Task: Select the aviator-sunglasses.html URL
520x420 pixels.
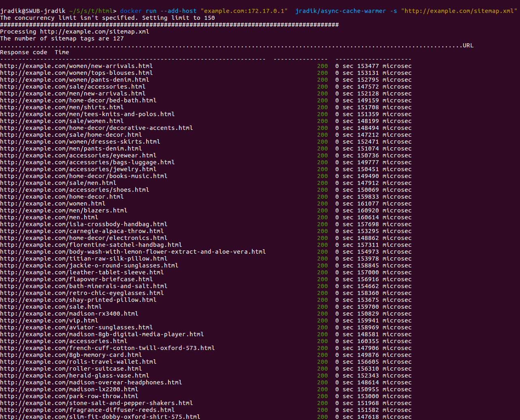Action: [77, 327]
